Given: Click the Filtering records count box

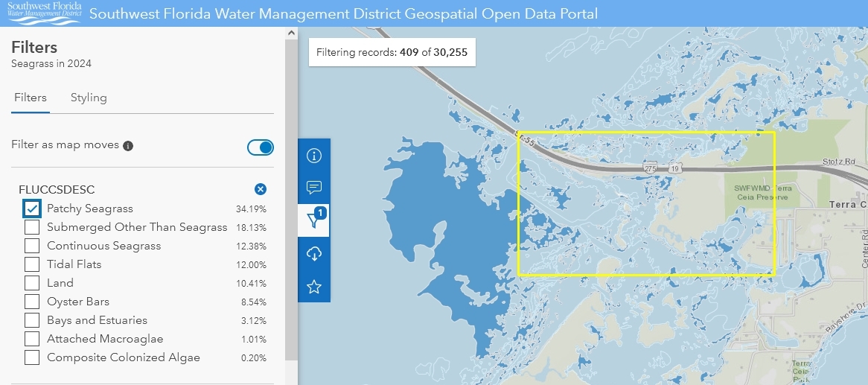Looking at the screenshot, I should pos(392,53).
